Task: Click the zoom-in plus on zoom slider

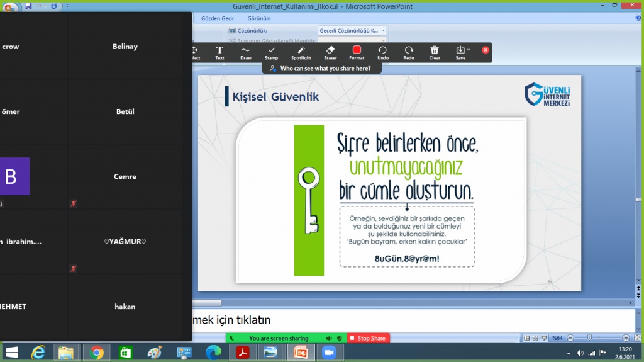Action: (x=626, y=338)
